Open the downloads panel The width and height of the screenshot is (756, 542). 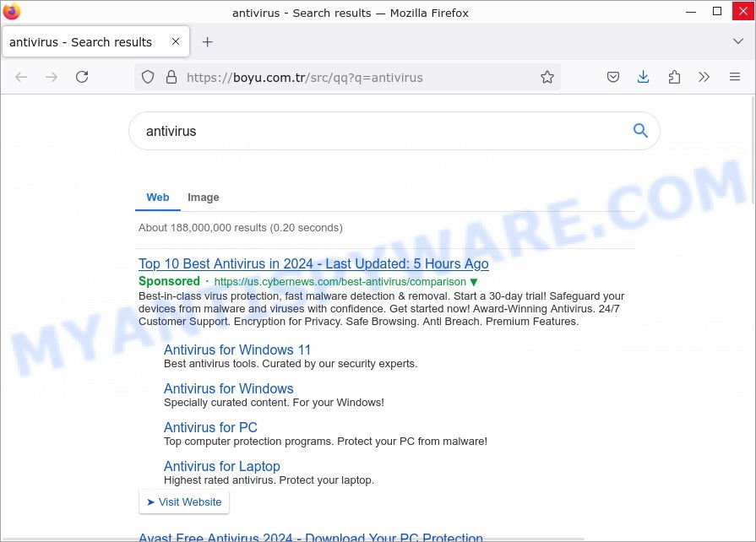(x=643, y=77)
